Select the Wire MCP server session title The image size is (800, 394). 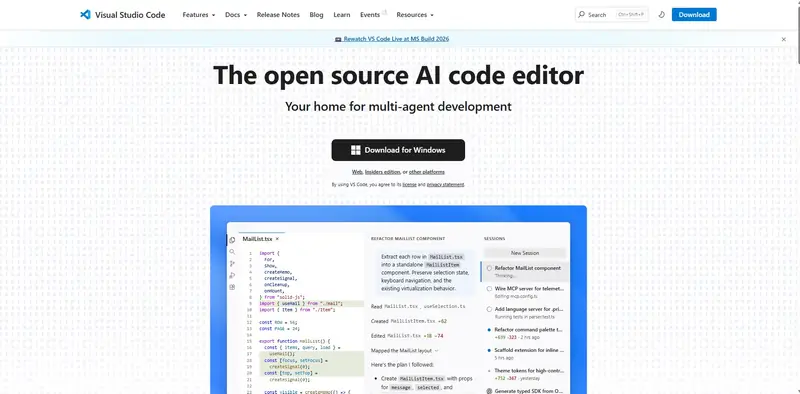(529, 288)
